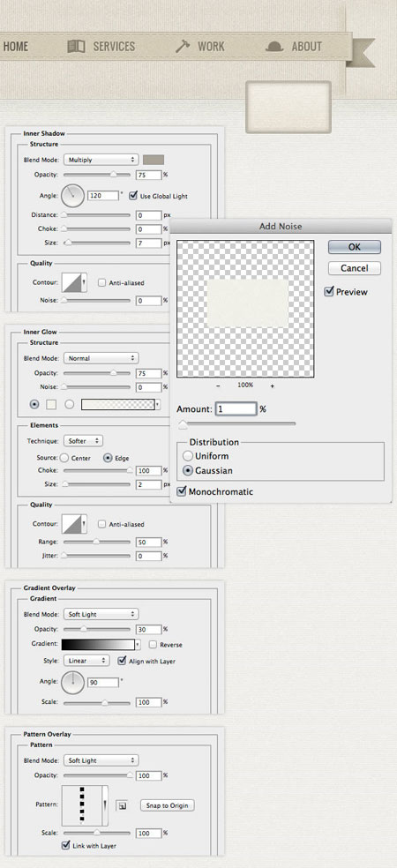Select Gaussian distribution
Viewport: 397px width, 868px height.
(188, 470)
